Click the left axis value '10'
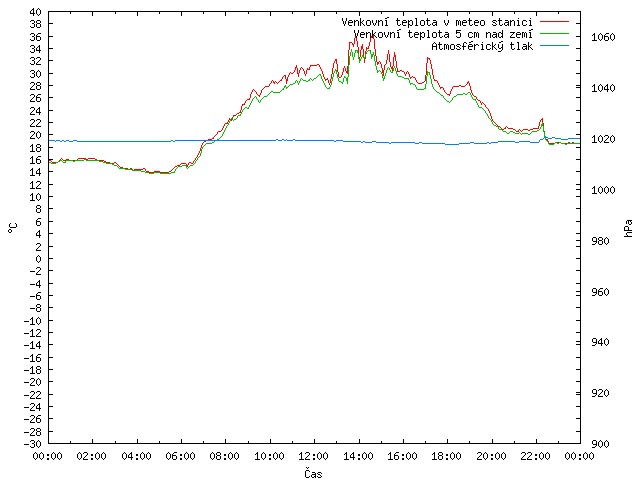Viewport: 640px width, 480px height. (x=36, y=197)
